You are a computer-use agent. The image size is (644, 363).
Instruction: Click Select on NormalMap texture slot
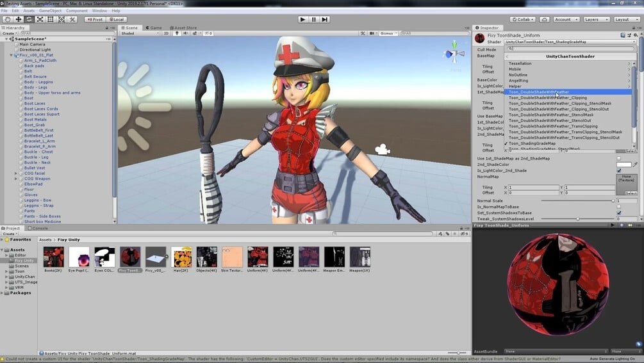point(631,193)
